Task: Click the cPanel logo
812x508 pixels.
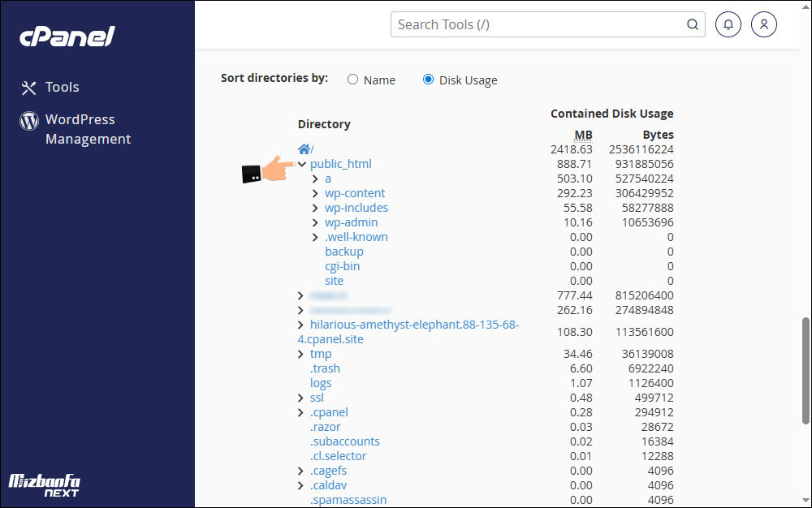Action: tap(67, 37)
